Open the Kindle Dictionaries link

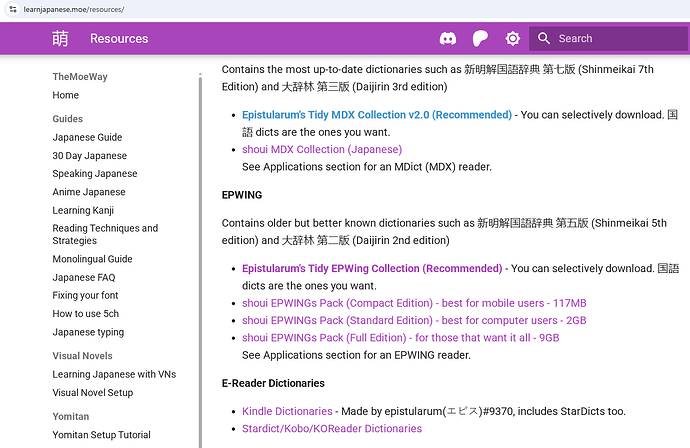[x=287, y=411]
